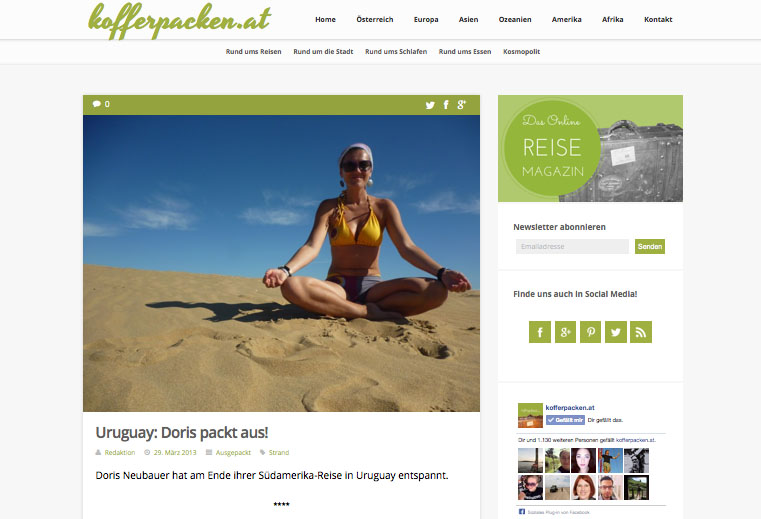This screenshot has height=519, width=761.
Task: Open the Twitter social media square icon
Action: pyautogui.click(x=615, y=332)
